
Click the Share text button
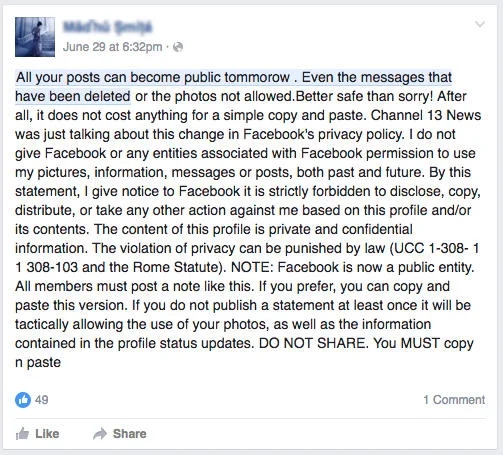[129, 434]
